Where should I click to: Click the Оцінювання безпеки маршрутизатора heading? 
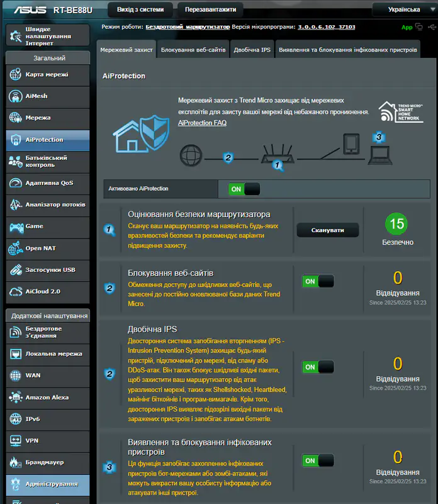[x=199, y=215]
